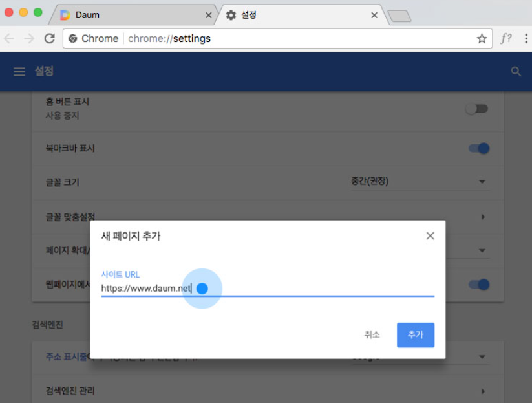The height and width of the screenshot is (403, 532).
Task: Click the secure site info icon in address bar
Action: click(x=72, y=38)
